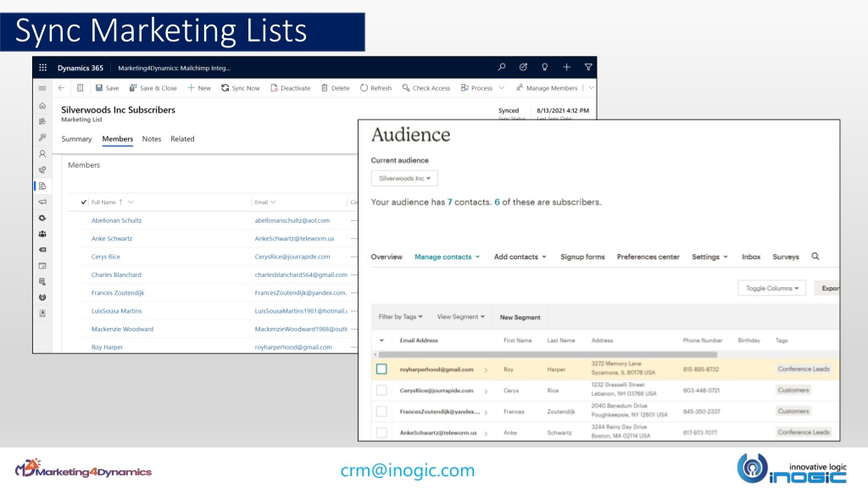Open the lightbulb assistant icon in Dynamics header
This screenshot has width=868, height=488.
point(545,67)
